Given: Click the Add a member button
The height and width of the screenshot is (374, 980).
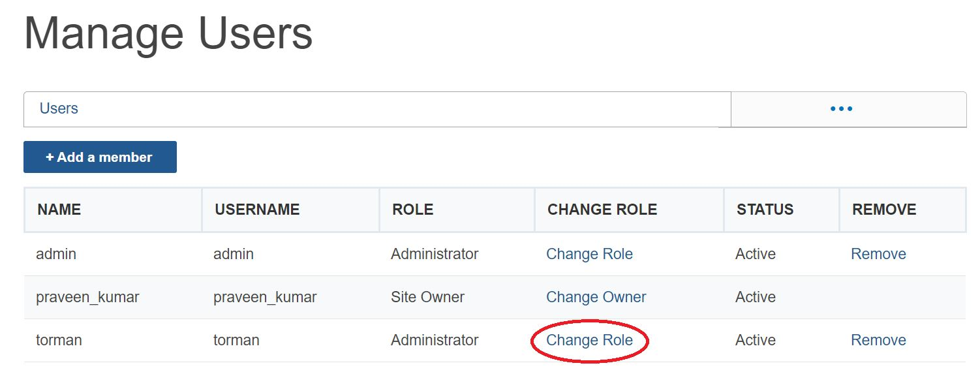Looking at the screenshot, I should 100,157.
